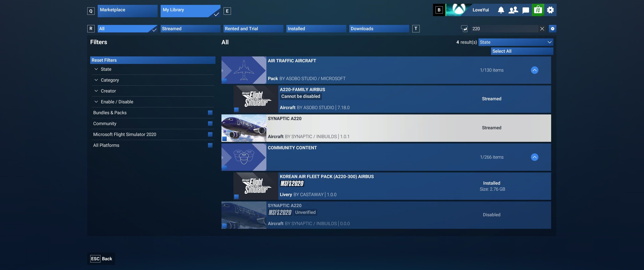Viewport: 644px width, 270px height.
Task: Click the 1/266 items count
Action: [x=491, y=157]
